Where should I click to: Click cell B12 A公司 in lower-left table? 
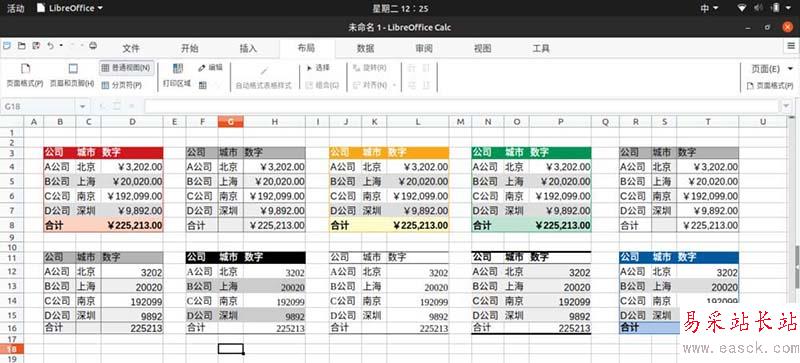coord(60,272)
